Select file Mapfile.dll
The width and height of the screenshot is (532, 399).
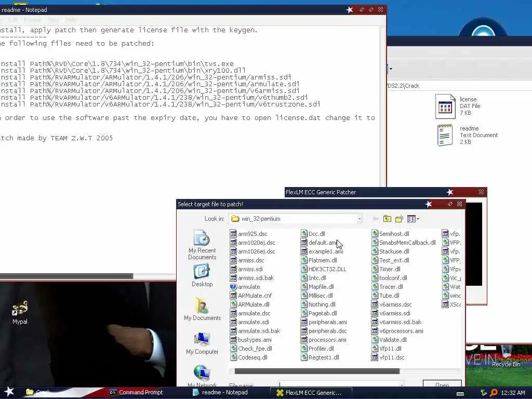317,287
